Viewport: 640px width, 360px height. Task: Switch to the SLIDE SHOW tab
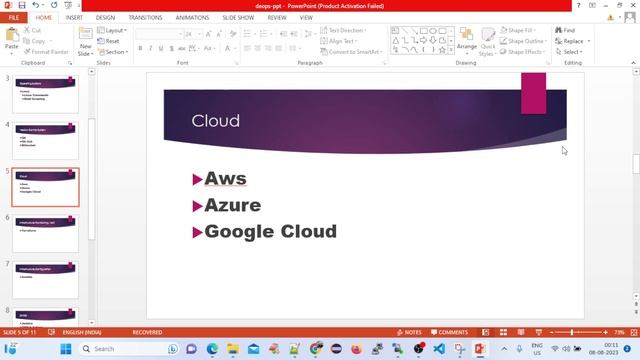click(x=238, y=18)
